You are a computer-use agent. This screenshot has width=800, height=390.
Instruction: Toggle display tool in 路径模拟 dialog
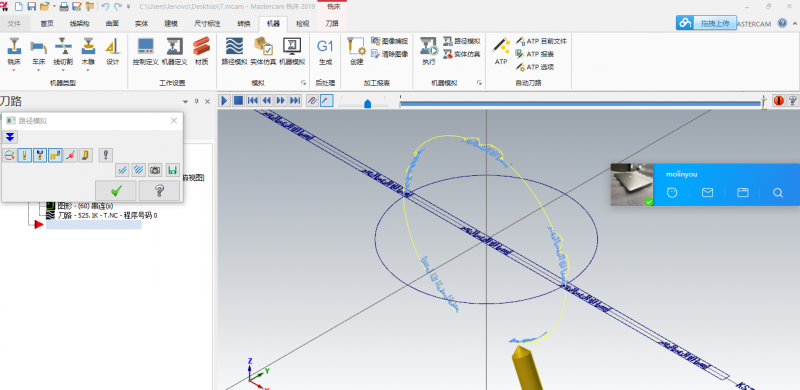coord(24,155)
